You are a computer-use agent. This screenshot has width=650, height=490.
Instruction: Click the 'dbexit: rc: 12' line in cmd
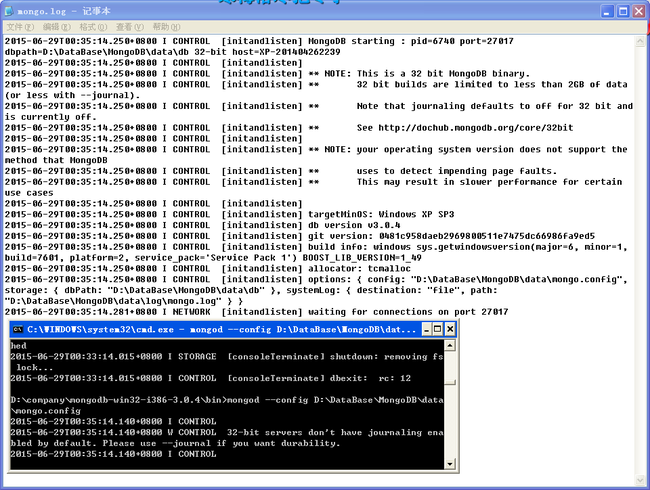(x=370, y=378)
